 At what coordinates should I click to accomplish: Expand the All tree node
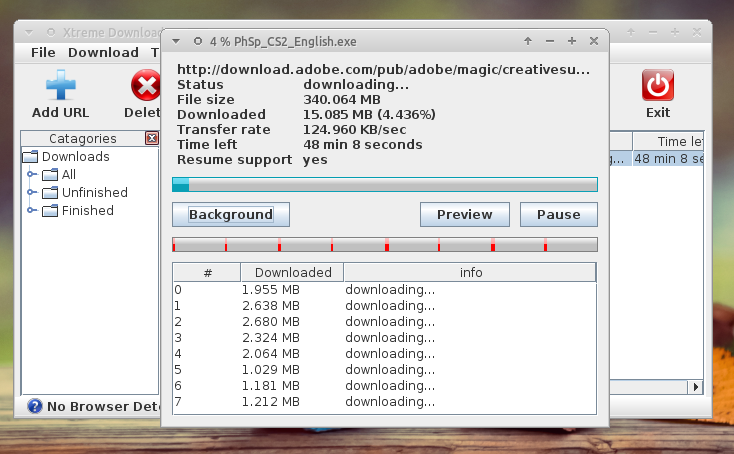tap(31, 174)
